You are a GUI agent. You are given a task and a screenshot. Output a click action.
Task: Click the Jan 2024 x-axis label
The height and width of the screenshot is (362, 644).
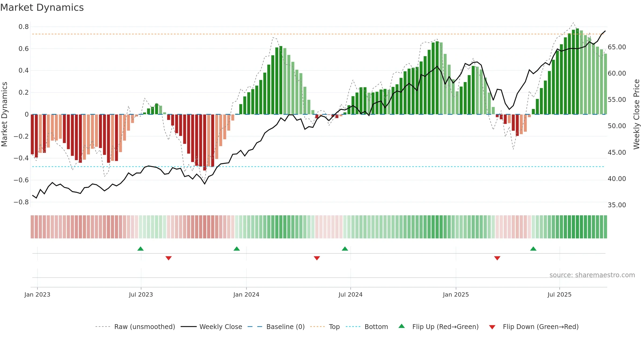coord(246,294)
